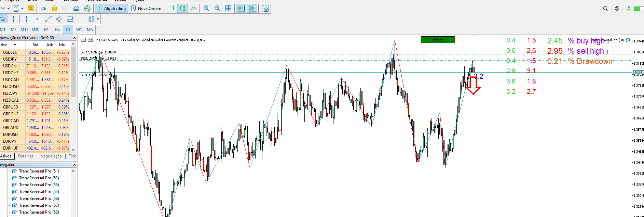Click Navigator scrollbar up arrow
This screenshot has width=644, height=217.
pos(73,171)
